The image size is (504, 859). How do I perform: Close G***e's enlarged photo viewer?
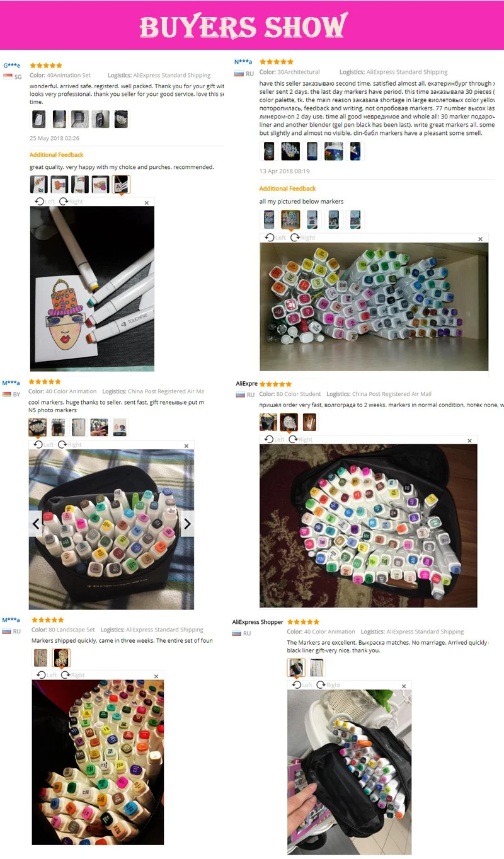click(147, 203)
